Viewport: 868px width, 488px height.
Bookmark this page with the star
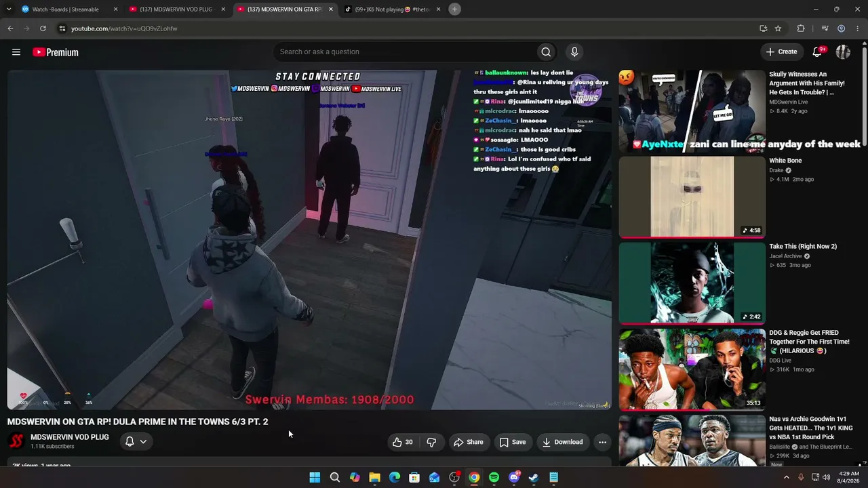(778, 28)
